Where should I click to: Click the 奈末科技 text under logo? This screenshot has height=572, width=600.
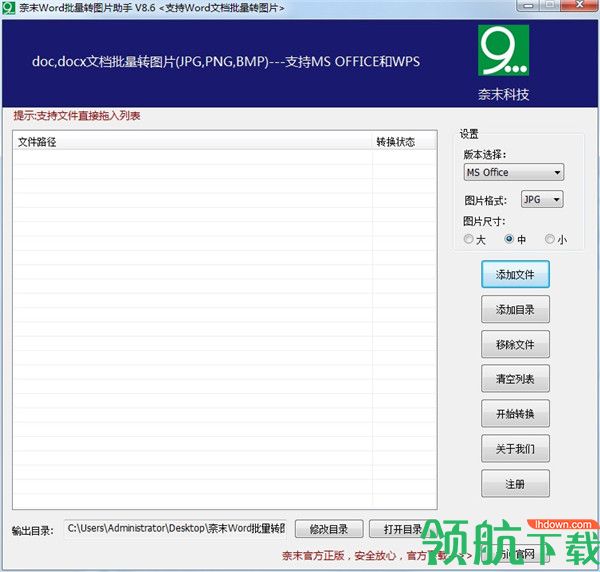(503, 94)
